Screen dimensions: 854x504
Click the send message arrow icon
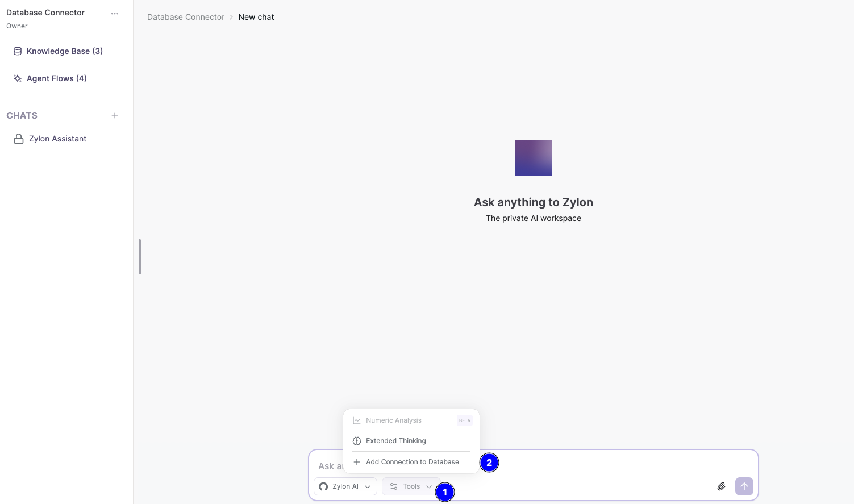(x=744, y=486)
